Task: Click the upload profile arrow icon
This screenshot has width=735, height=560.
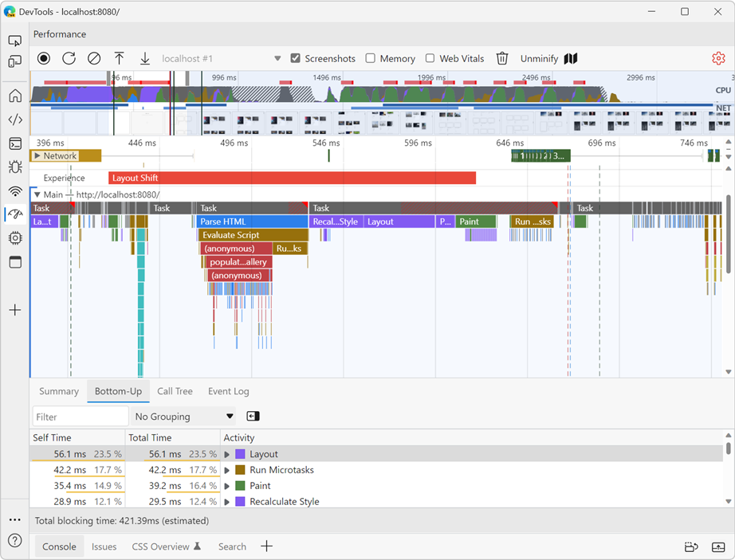Action: [x=119, y=58]
